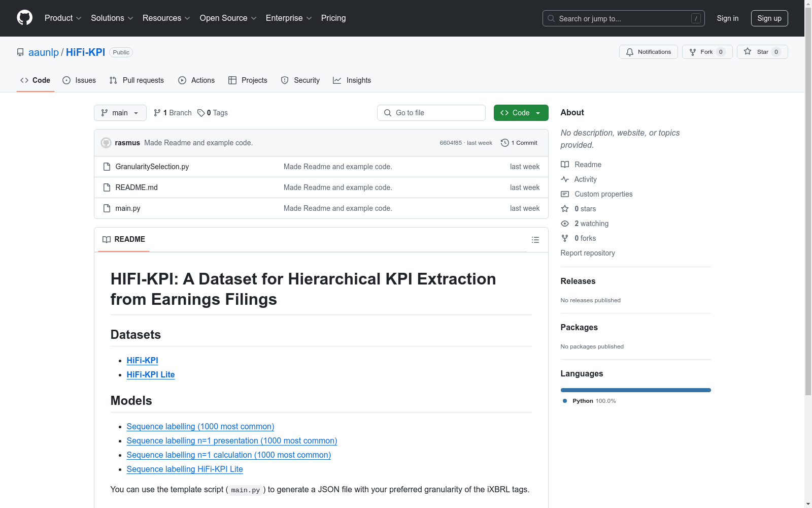The height and width of the screenshot is (508, 812).
Task: Expand the Solutions menu
Action: coord(112,18)
